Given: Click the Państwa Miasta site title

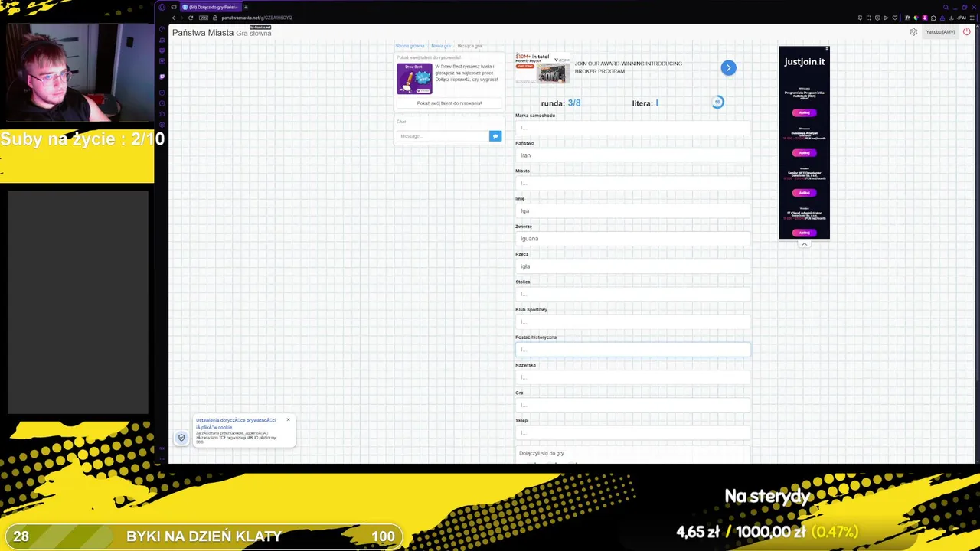Looking at the screenshot, I should click(x=203, y=33).
